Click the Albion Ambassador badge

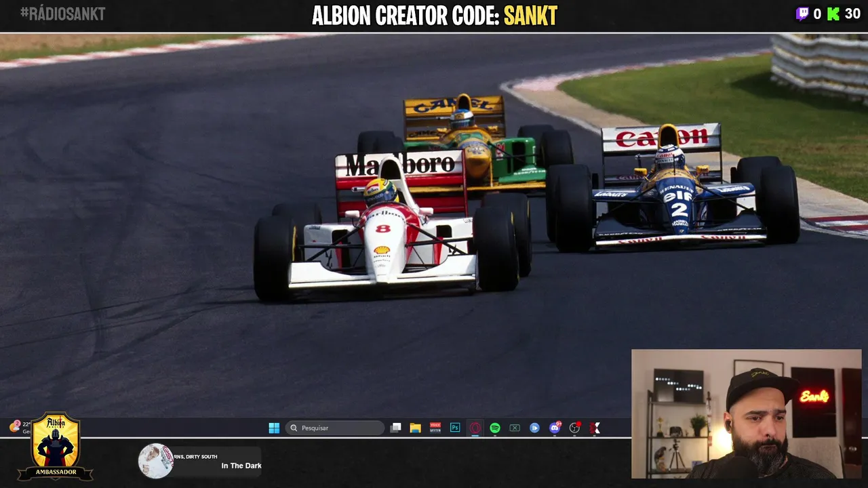56,447
